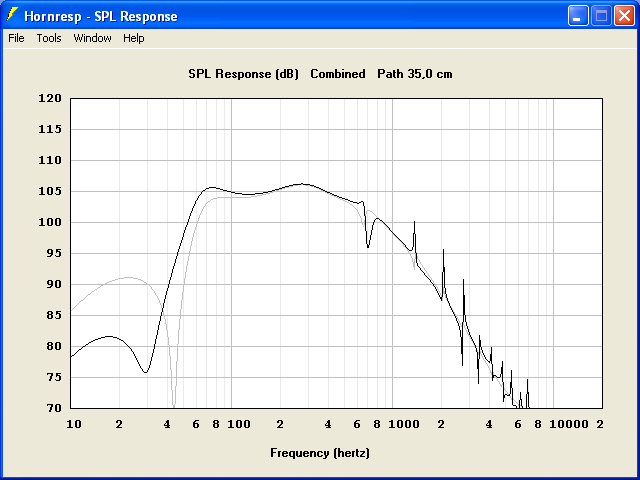Click the 'Hornresp - SPL Response' title bar text
The image size is (640, 480).
click(x=101, y=16)
